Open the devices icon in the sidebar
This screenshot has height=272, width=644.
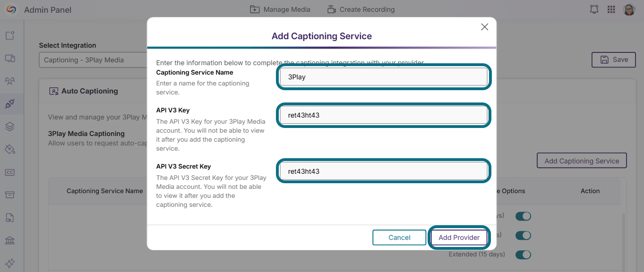(x=10, y=58)
